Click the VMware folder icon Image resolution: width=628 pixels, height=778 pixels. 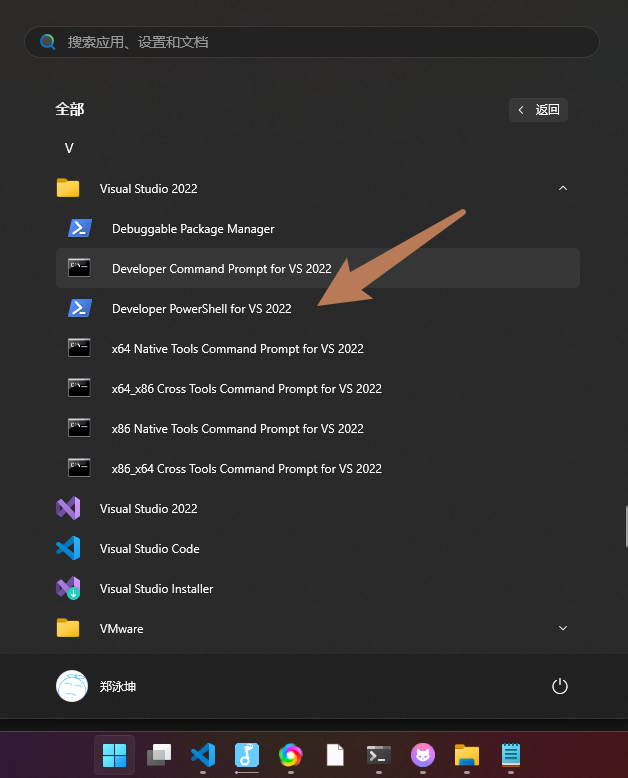(x=68, y=628)
